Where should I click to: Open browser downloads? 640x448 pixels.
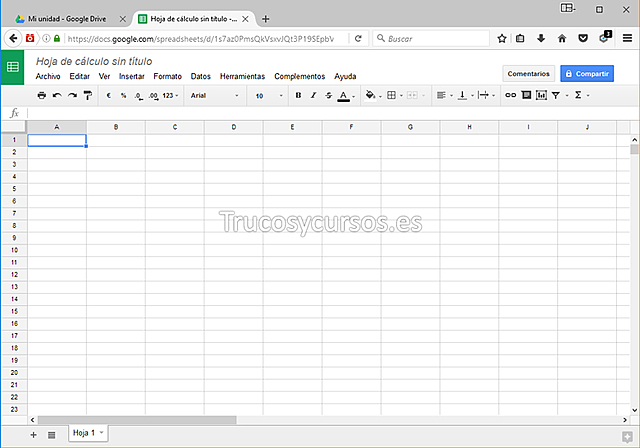point(541,38)
